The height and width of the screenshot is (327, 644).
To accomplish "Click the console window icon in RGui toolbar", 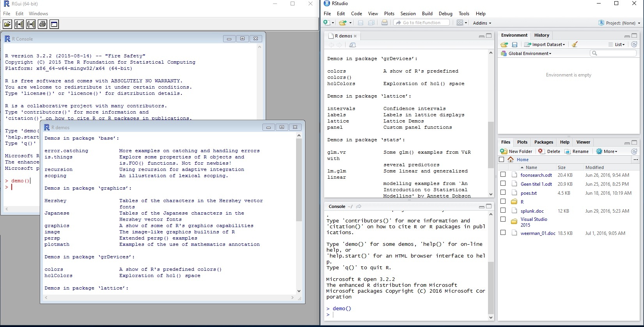I will tap(54, 24).
